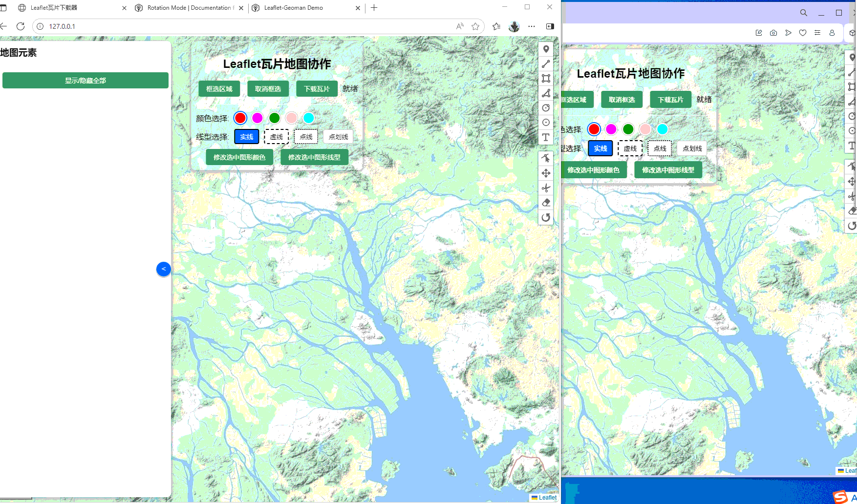Screen dimensions: 857x504
Task: Pick the red color swatch in left map
Action: tap(240, 118)
